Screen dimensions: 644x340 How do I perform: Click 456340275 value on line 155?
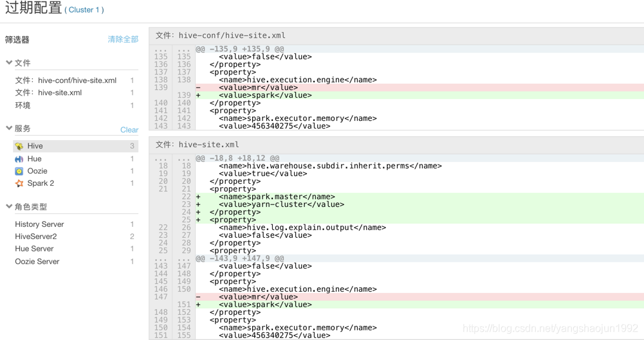tap(274, 336)
